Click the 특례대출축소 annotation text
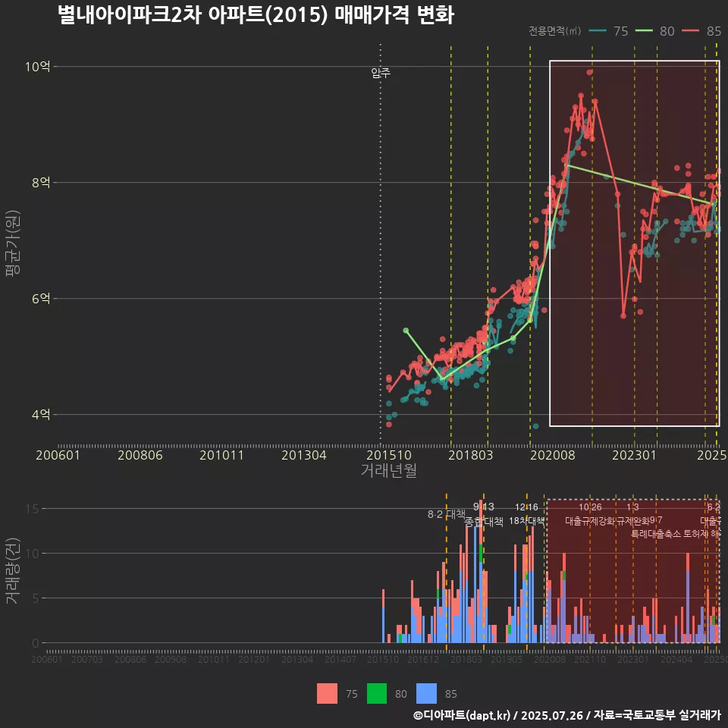 [655, 534]
